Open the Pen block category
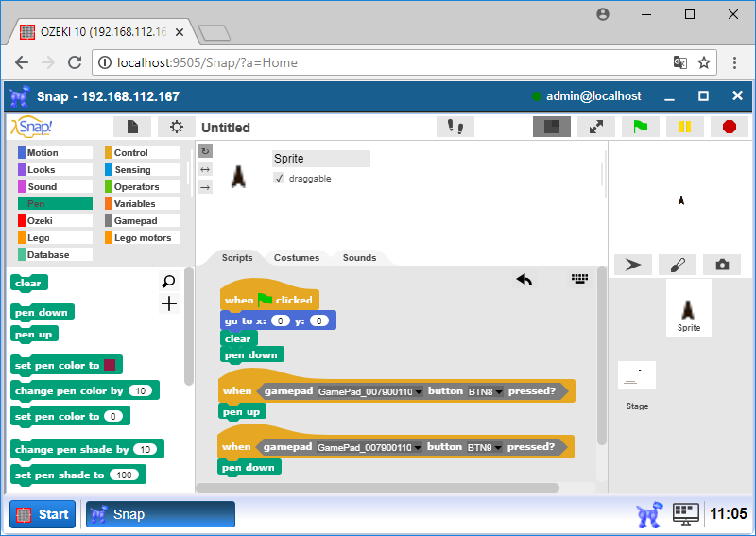Screen dimensions: 756x536 [55, 203]
